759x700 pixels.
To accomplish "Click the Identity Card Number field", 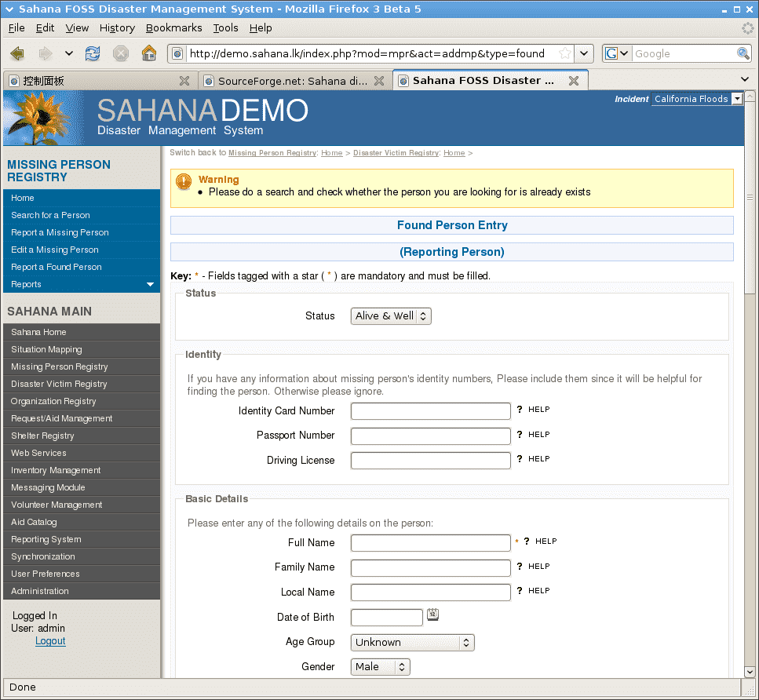I will tap(430, 411).
